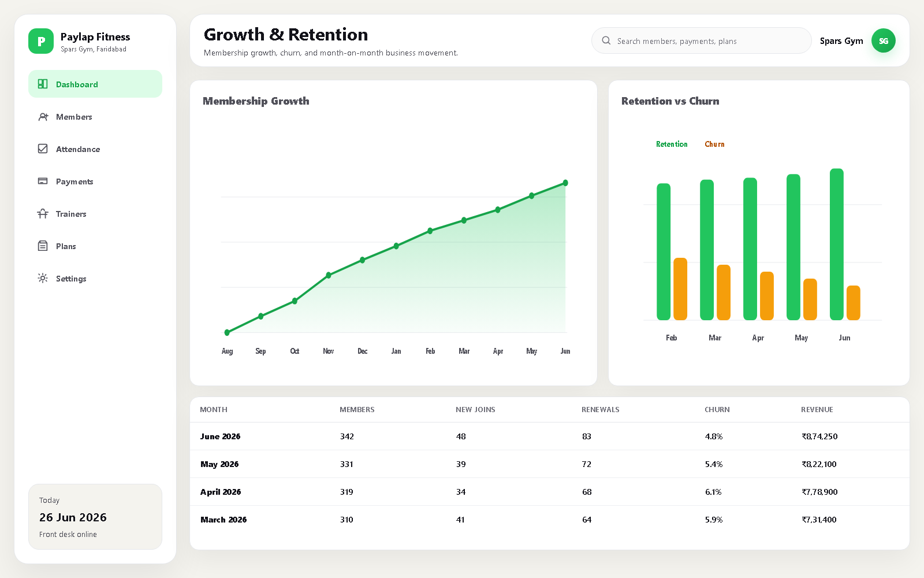Click revenue value ₹8,22,100
This screenshot has width=924, height=578.
coord(819,464)
